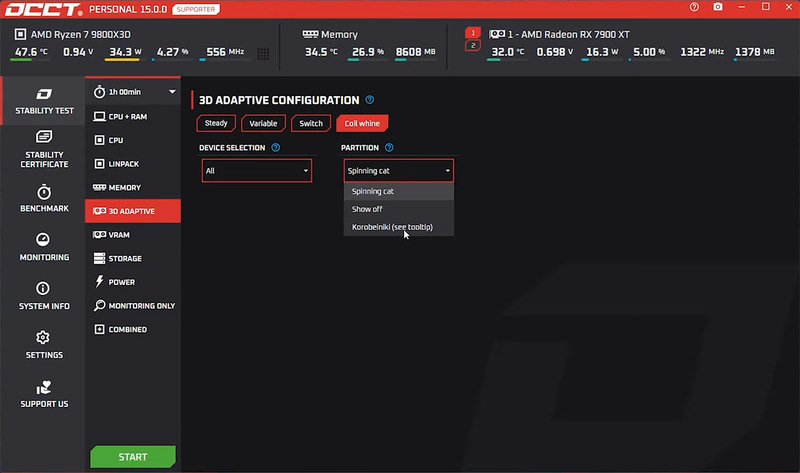This screenshot has width=800, height=473.
Task: Click the SUPPORTER badge
Action: (196, 9)
